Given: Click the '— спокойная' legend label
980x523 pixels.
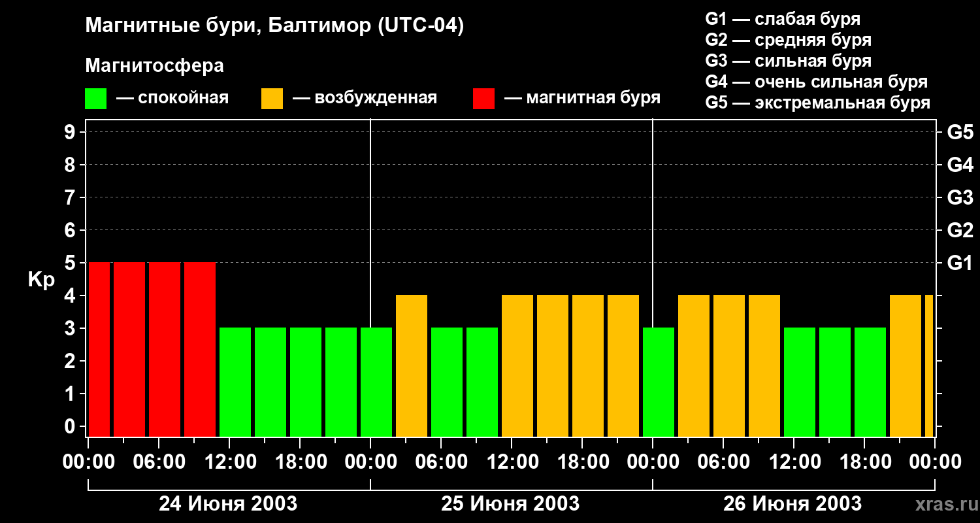Looking at the screenshot, I should tap(172, 98).
